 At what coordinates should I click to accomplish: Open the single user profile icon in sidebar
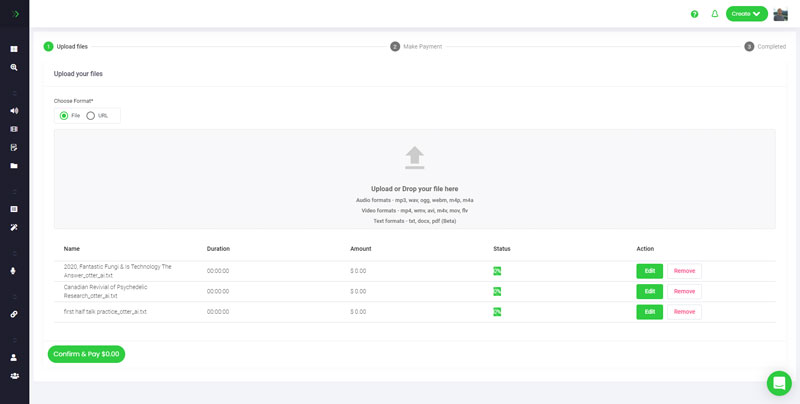(x=14, y=357)
